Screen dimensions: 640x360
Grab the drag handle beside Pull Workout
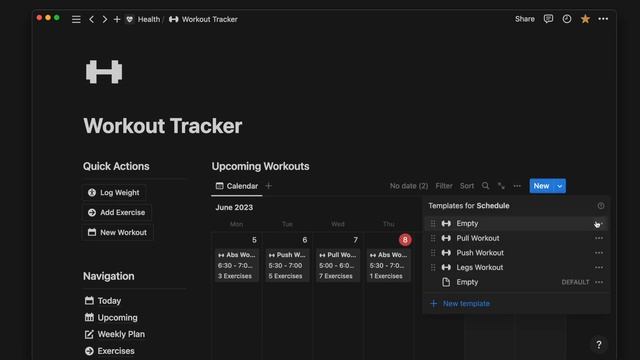pyautogui.click(x=433, y=238)
